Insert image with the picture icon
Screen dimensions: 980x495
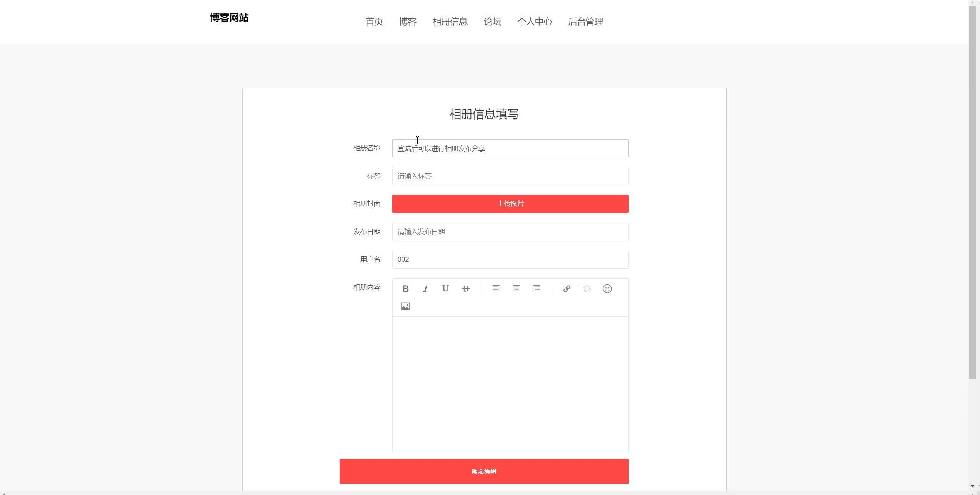pos(405,306)
